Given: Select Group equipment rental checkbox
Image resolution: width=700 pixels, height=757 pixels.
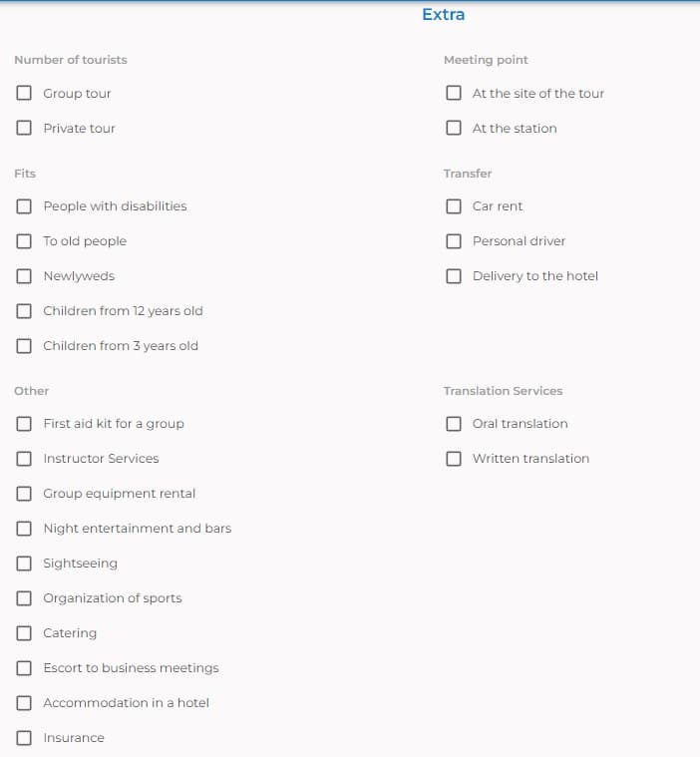Looking at the screenshot, I should point(24,494).
